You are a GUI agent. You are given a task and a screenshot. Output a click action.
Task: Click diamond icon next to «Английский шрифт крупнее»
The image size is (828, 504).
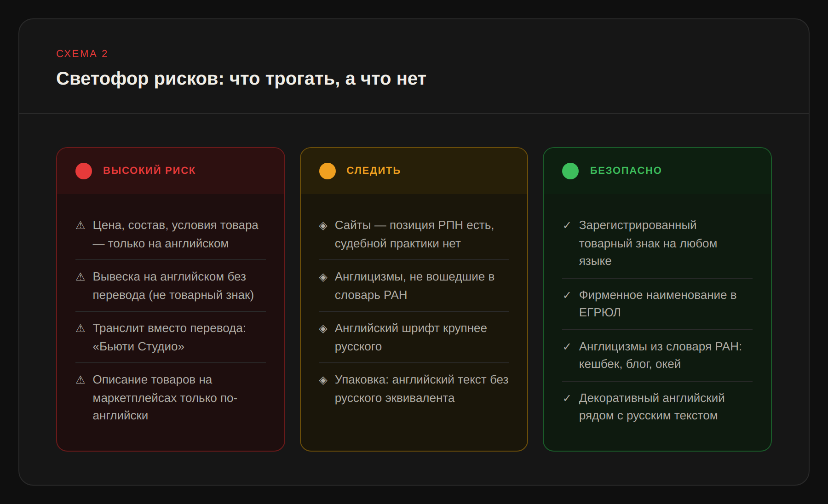[x=323, y=329]
